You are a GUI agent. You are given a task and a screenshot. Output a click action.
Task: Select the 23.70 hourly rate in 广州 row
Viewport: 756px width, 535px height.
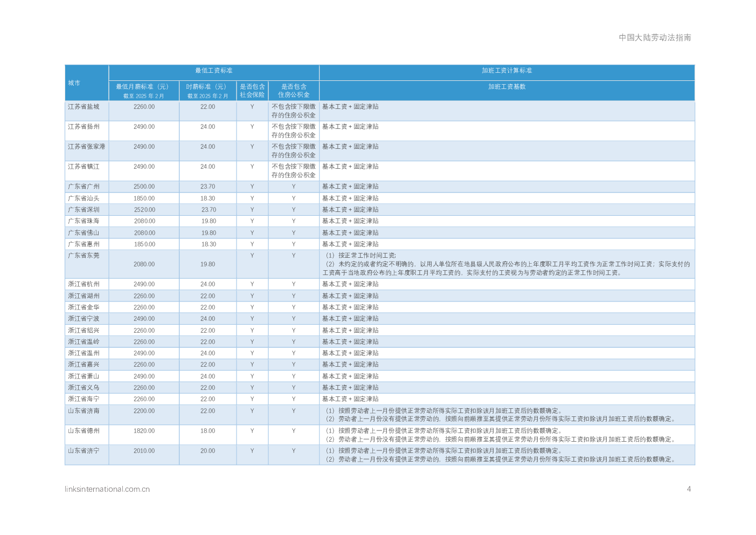tap(207, 187)
